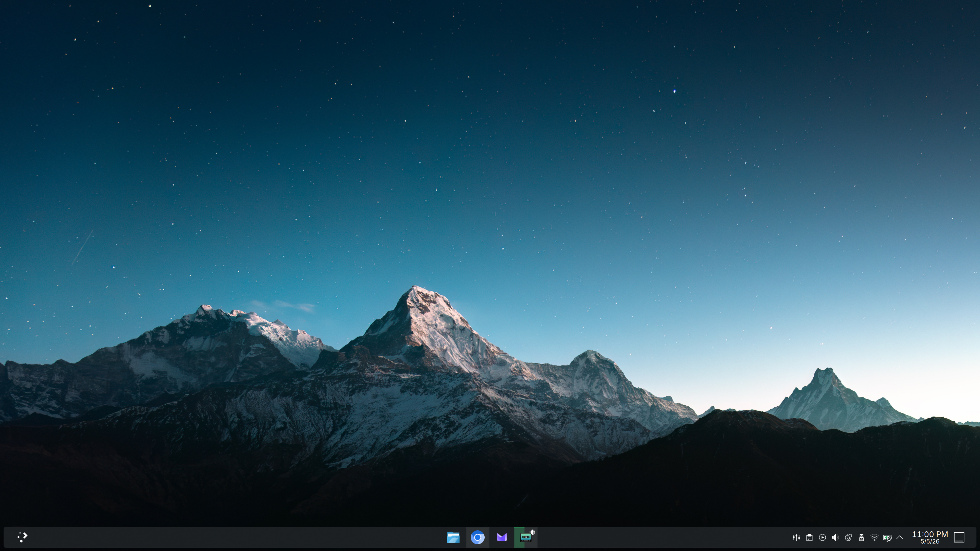This screenshot has width=980, height=551.
Task: Open the Wi-Fi networks tray icon
Action: click(874, 537)
